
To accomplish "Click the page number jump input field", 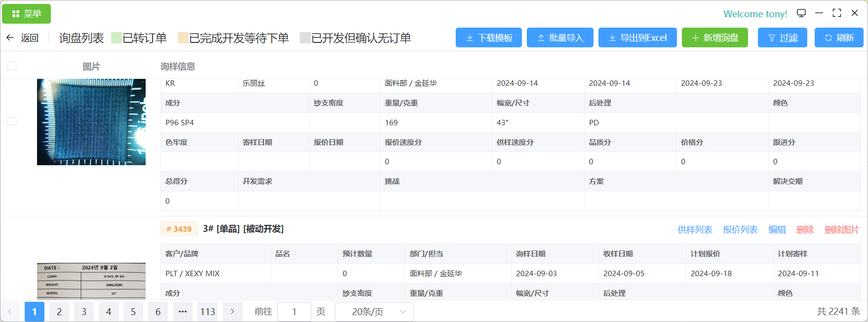I will point(294,312).
